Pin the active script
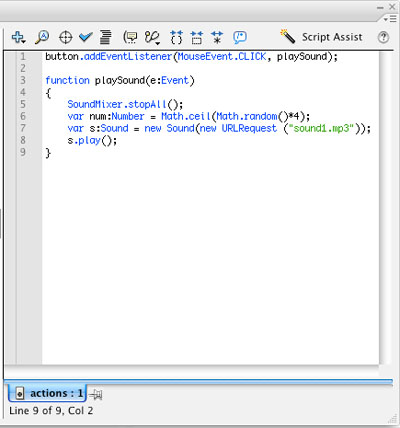The height and width of the screenshot is (428, 400). [96, 395]
